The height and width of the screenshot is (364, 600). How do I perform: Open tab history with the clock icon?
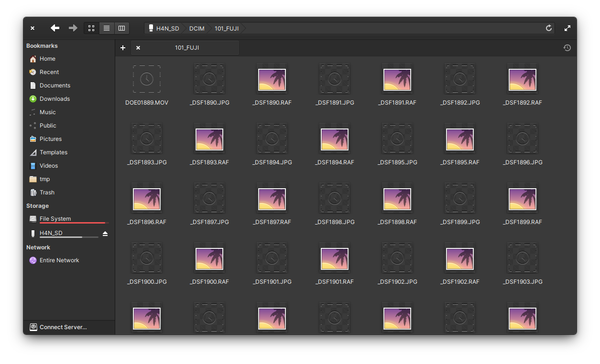pyautogui.click(x=567, y=48)
